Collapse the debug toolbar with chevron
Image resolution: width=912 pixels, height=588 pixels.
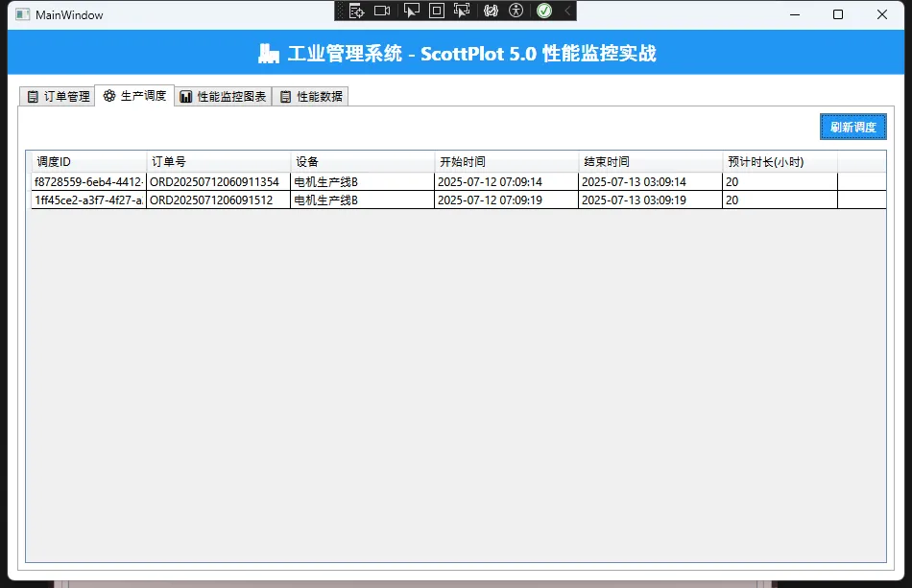[567, 11]
